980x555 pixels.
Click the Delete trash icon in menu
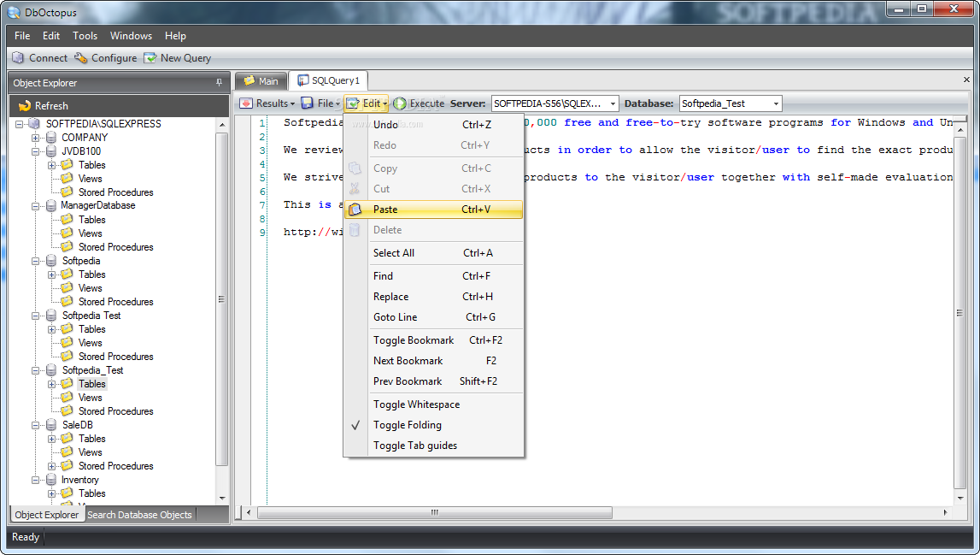(x=355, y=230)
